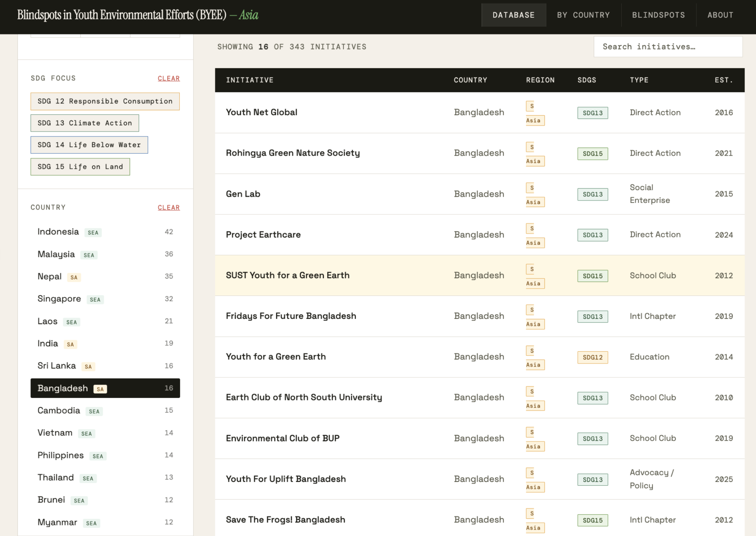The image size is (756, 536).
Task: Click the BYEE Asia site title
Action: [x=138, y=15]
